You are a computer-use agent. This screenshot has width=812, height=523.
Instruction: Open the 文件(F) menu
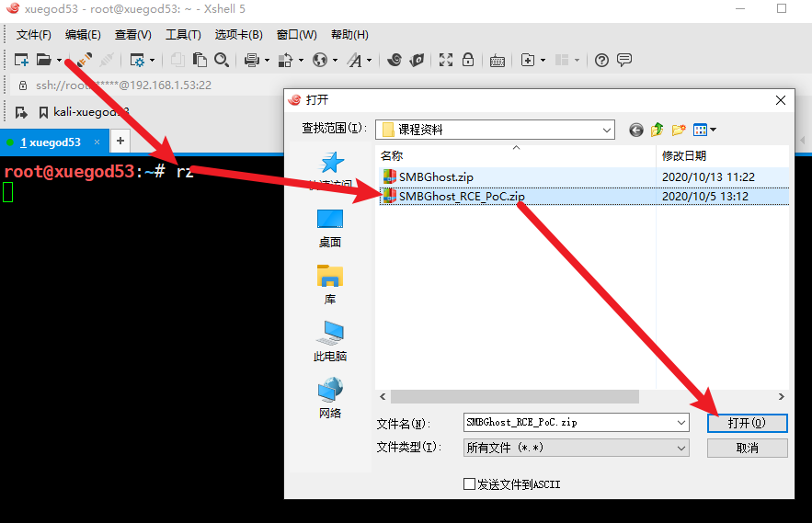point(34,35)
